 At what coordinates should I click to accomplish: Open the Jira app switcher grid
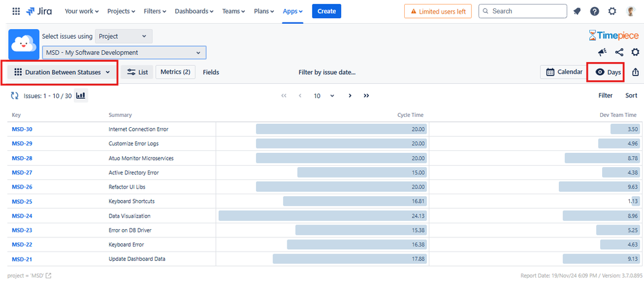click(x=16, y=12)
